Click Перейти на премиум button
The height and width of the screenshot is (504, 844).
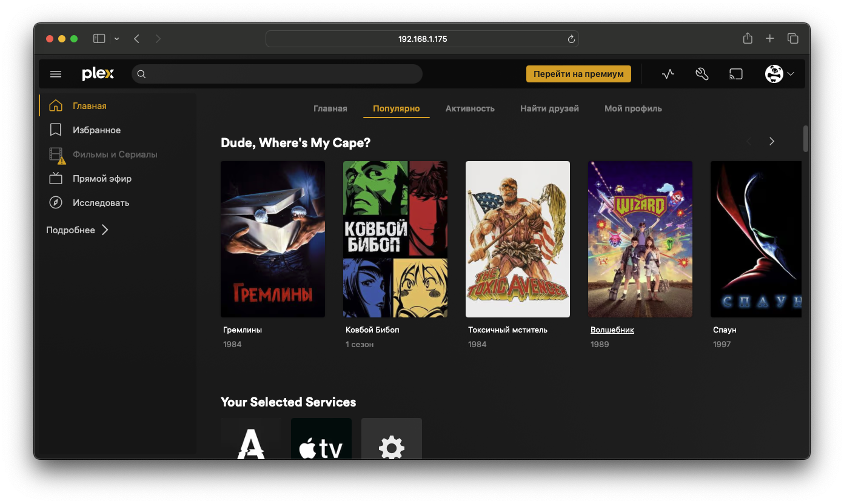(578, 74)
